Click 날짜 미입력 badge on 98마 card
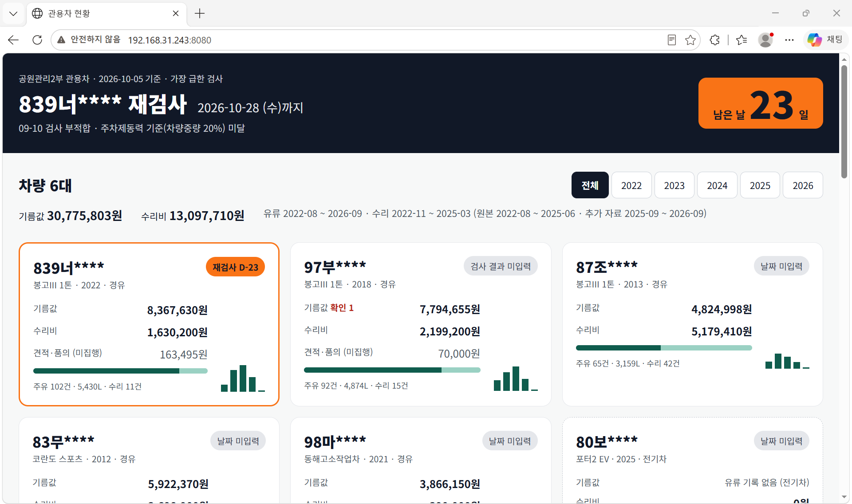Image resolution: width=852 pixels, height=504 pixels. (x=510, y=441)
